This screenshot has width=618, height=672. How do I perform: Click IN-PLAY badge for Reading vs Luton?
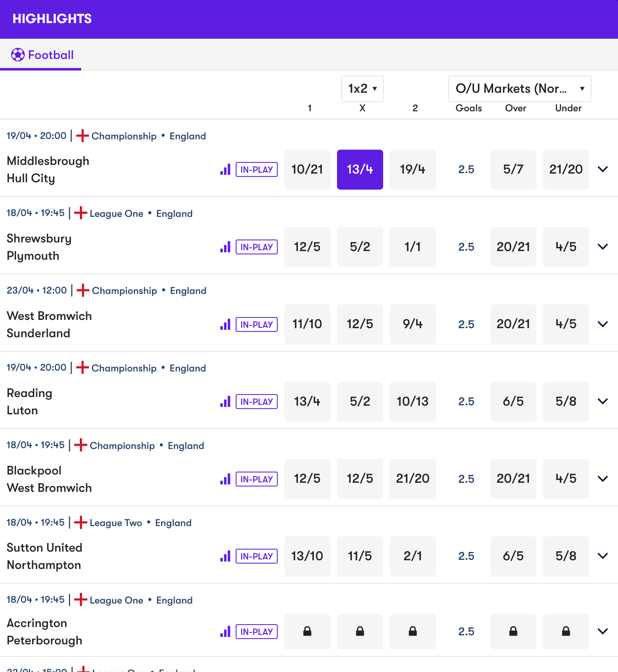coord(257,402)
